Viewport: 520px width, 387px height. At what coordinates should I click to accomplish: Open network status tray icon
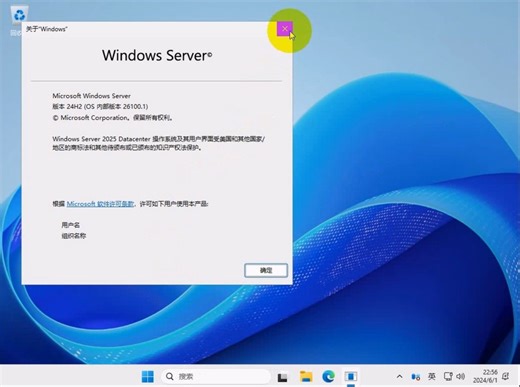(448, 377)
